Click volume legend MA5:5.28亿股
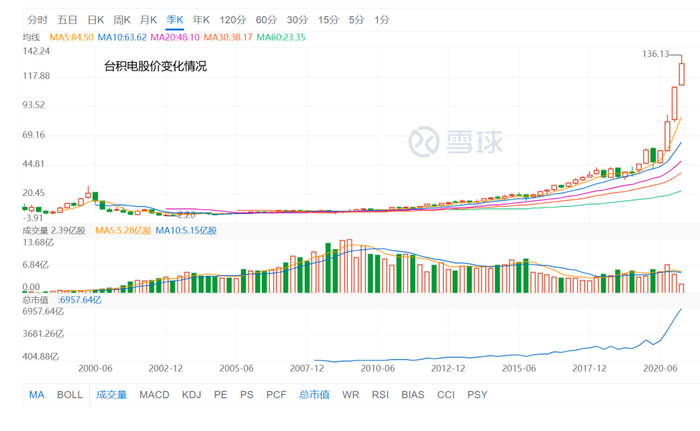 (123, 230)
